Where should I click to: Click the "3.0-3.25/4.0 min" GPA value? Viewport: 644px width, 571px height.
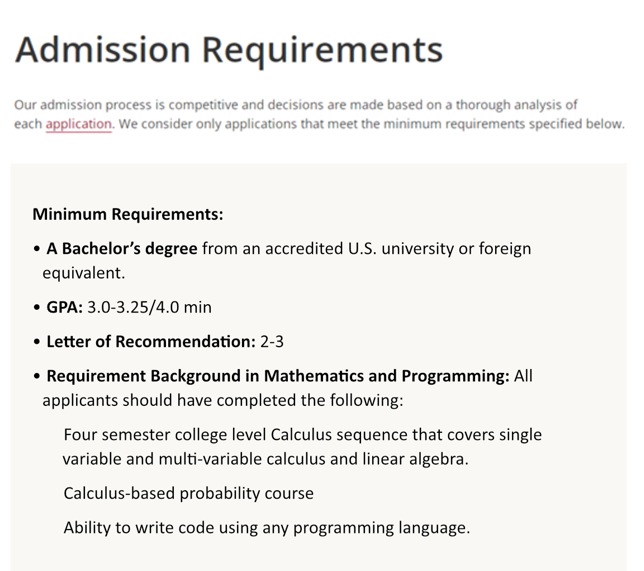[149, 307]
